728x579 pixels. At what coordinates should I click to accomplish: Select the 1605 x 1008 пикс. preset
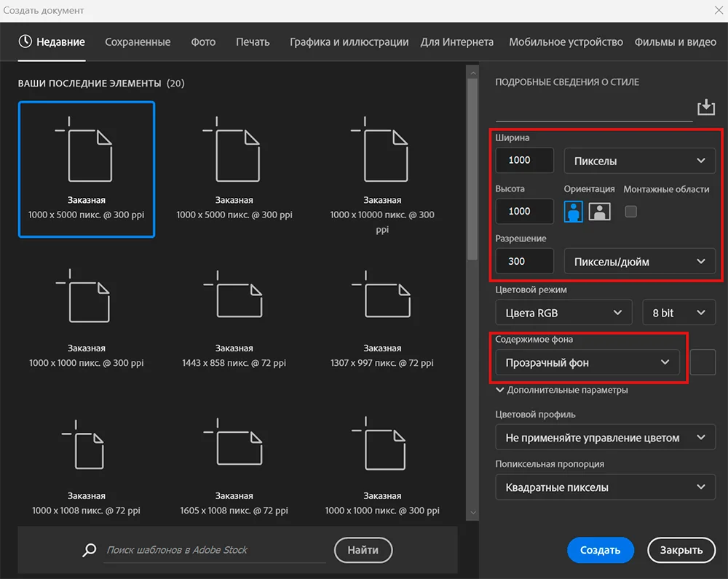[234, 466]
